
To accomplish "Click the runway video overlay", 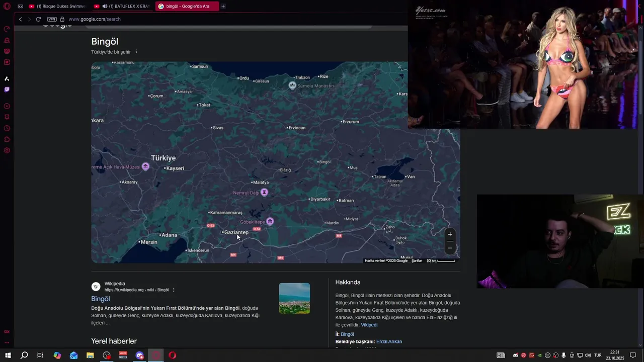I will pyautogui.click(x=522, y=64).
